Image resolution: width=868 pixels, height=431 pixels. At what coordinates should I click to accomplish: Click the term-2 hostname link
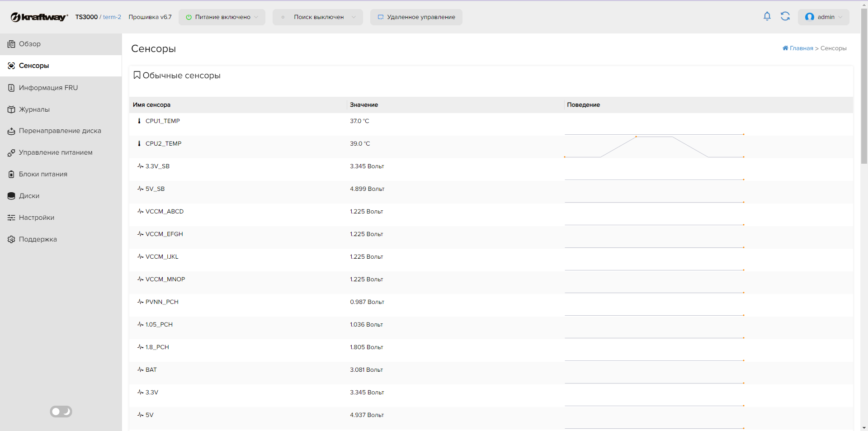click(x=112, y=17)
